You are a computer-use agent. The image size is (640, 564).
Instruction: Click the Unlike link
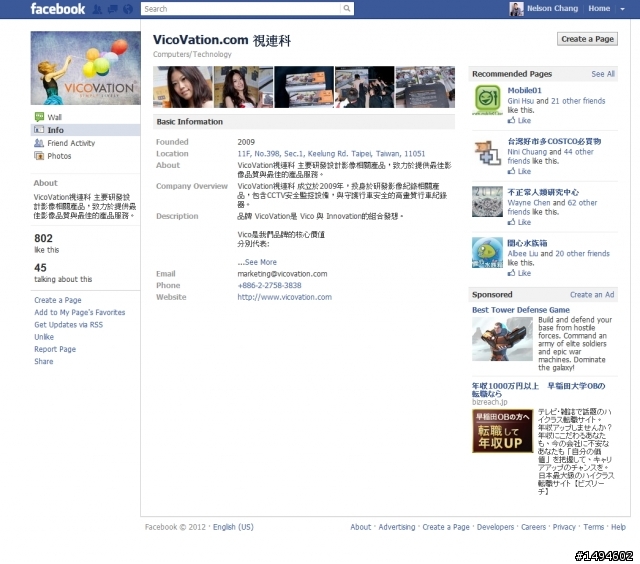coord(44,337)
